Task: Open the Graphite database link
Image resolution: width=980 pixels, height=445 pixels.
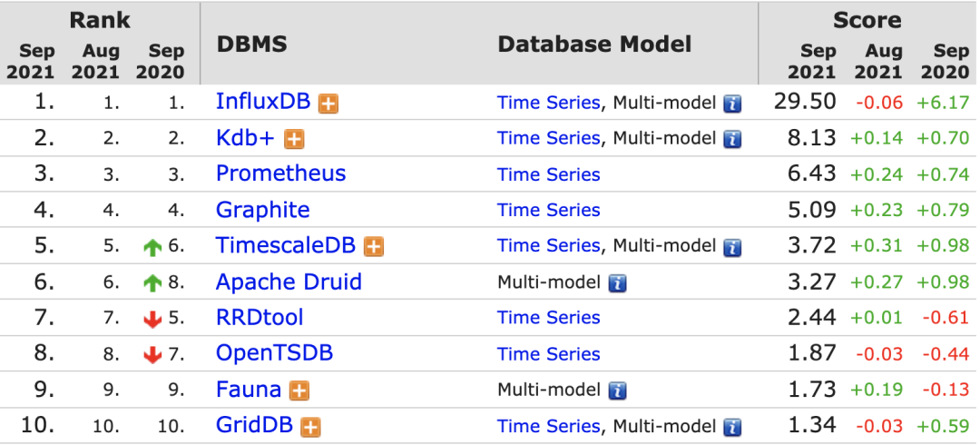Action: click(x=262, y=210)
